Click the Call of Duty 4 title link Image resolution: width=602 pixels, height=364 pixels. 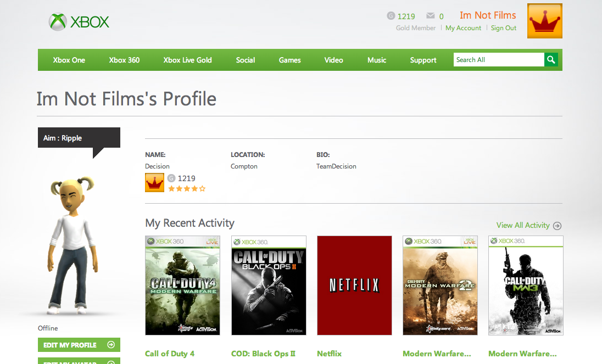tap(170, 354)
